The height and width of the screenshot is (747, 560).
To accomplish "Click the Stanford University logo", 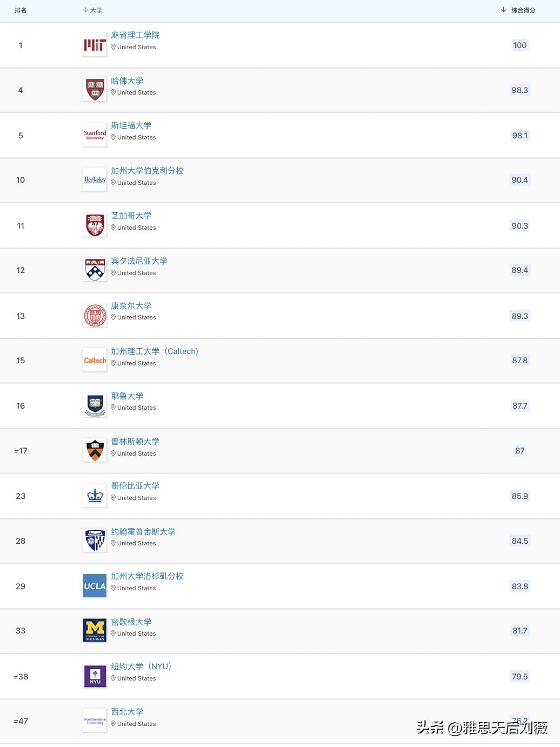I will [x=95, y=135].
